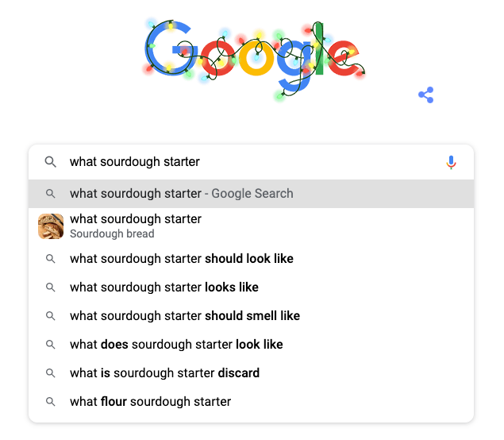Pick the 'what flour sourdough starter' suggestion
This screenshot has height=440, width=504.
[x=150, y=402]
